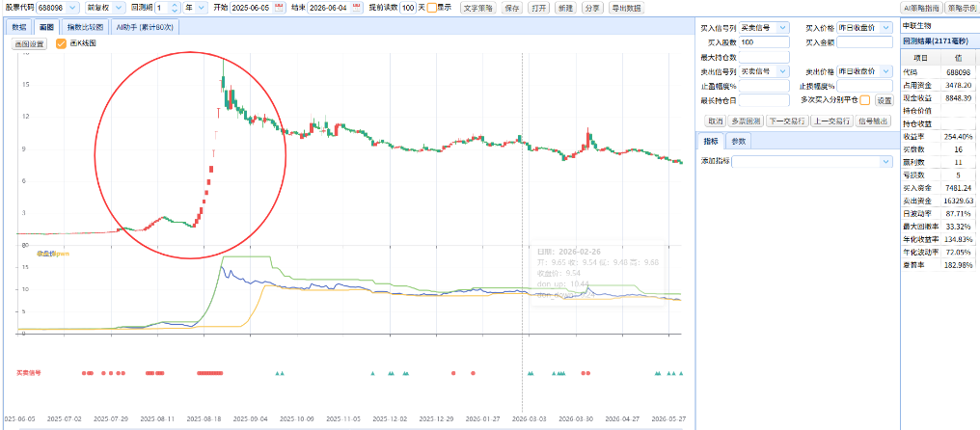Open the 添加指标 dropdown
Screen dimensions: 980x430
[886, 162]
